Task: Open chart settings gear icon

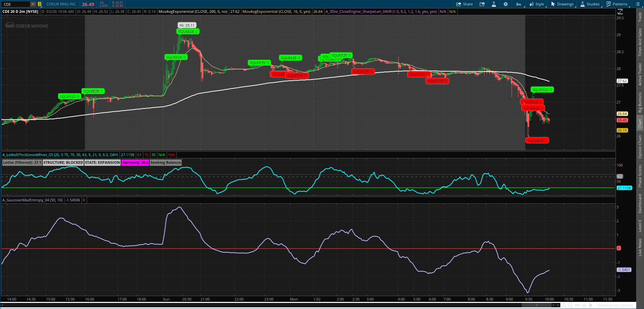Action: click(506, 4)
